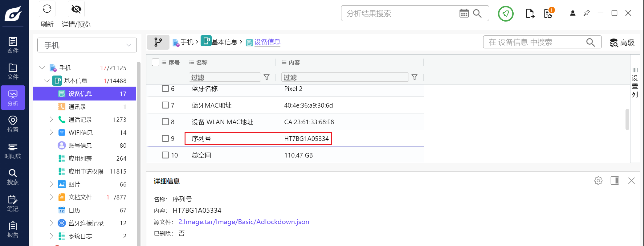
Task: Click the green shield icon
Action: click(x=506, y=14)
